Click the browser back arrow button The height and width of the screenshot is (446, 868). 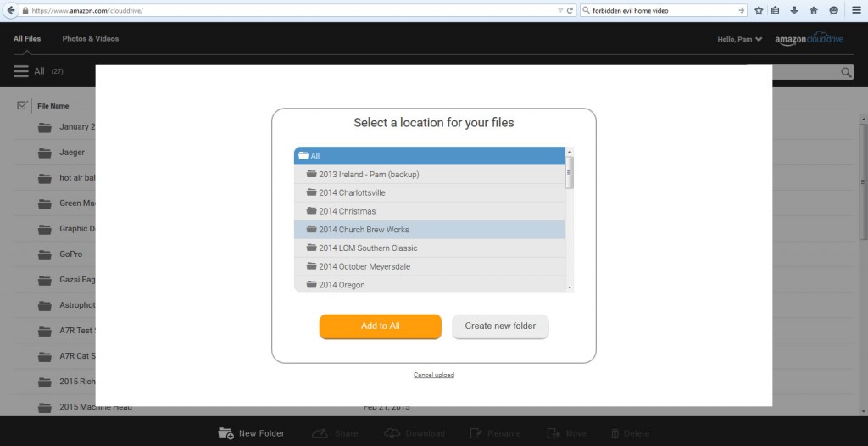click(x=11, y=10)
